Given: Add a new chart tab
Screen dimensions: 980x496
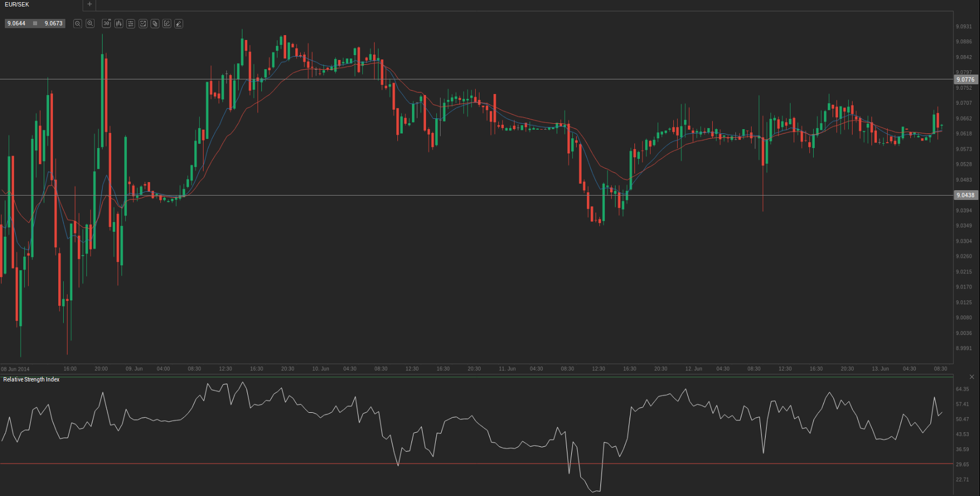Looking at the screenshot, I should point(90,5).
